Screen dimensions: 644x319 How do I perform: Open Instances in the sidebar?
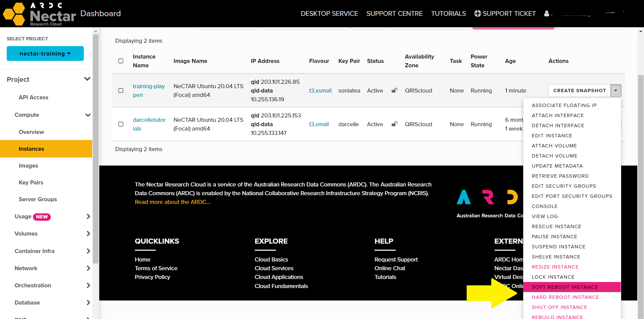tap(46, 149)
